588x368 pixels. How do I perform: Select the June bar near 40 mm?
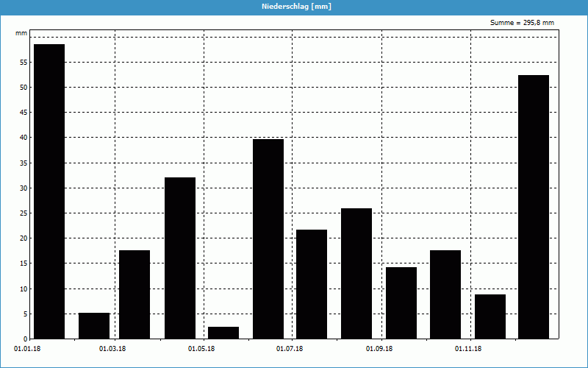pos(268,238)
